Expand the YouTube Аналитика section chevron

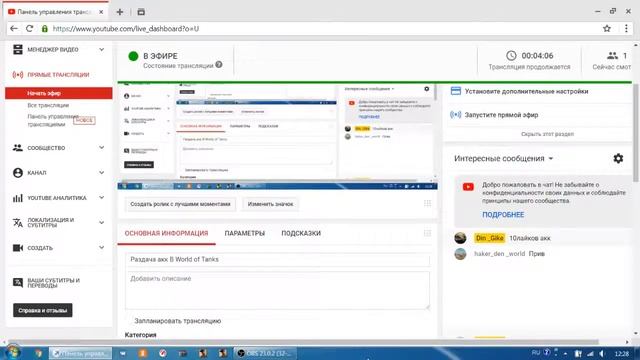[101, 198]
